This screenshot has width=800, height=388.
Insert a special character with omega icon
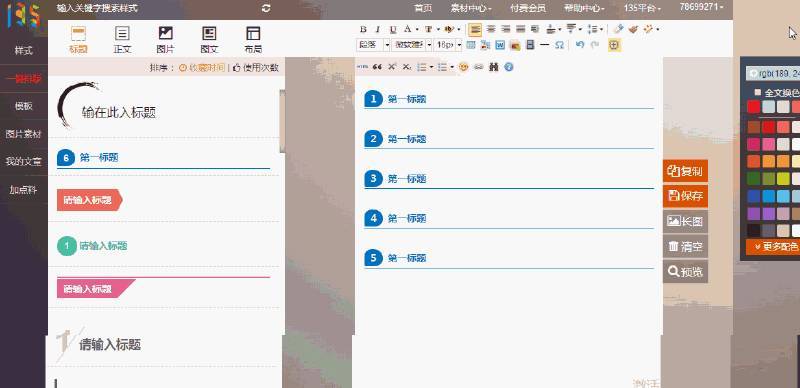[x=559, y=45]
